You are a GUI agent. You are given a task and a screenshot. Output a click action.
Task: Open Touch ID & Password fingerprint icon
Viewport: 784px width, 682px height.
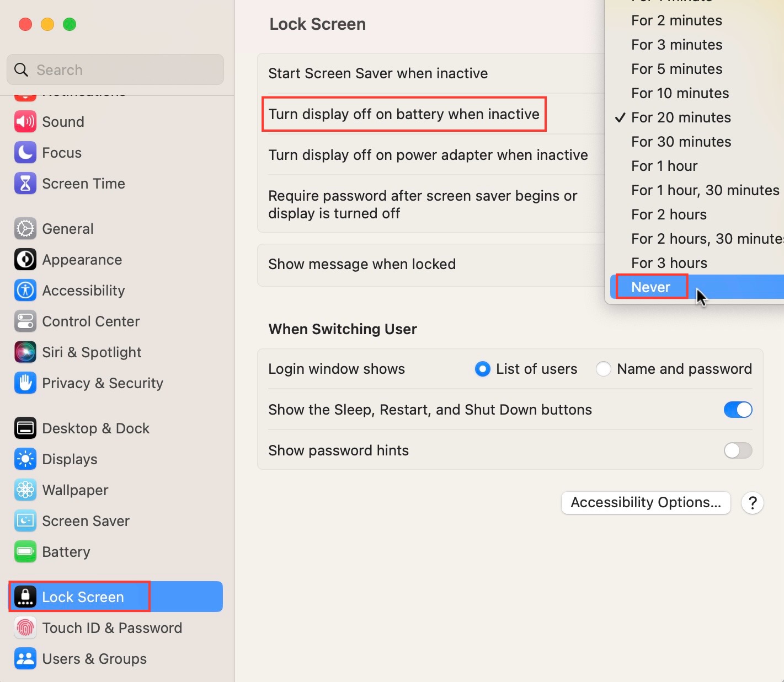[25, 628]
